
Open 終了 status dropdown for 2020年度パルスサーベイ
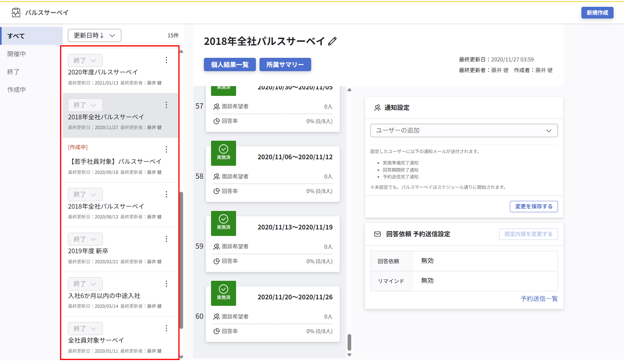85,60
